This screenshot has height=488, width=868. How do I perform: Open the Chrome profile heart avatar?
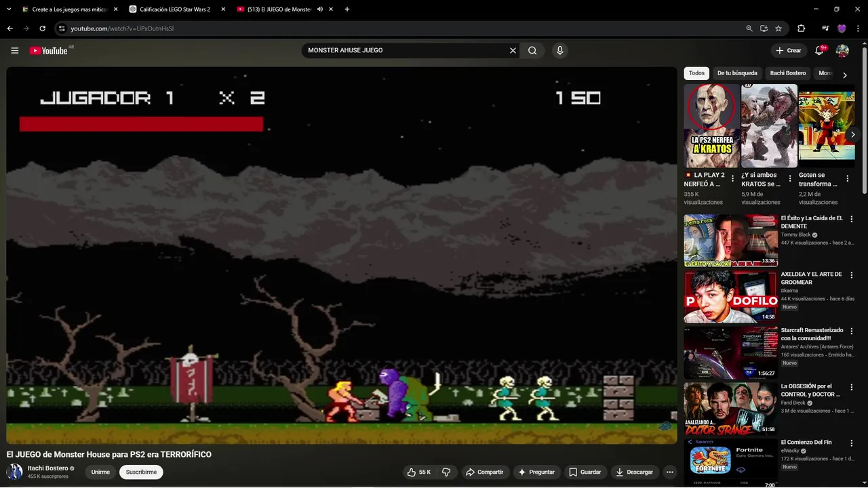(x=842, y=28)
